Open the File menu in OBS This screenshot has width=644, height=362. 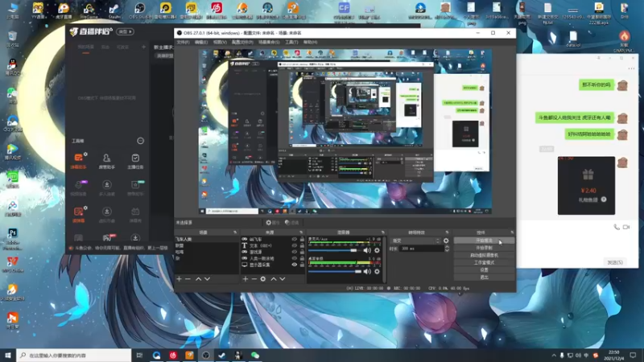pyautogui.click(x=183, y=43)
